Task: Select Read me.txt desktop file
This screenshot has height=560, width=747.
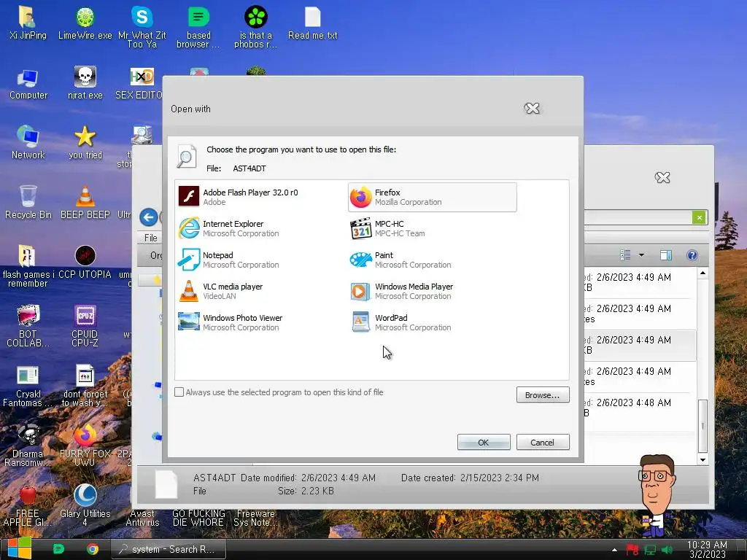Action: [x=312, y=24]
